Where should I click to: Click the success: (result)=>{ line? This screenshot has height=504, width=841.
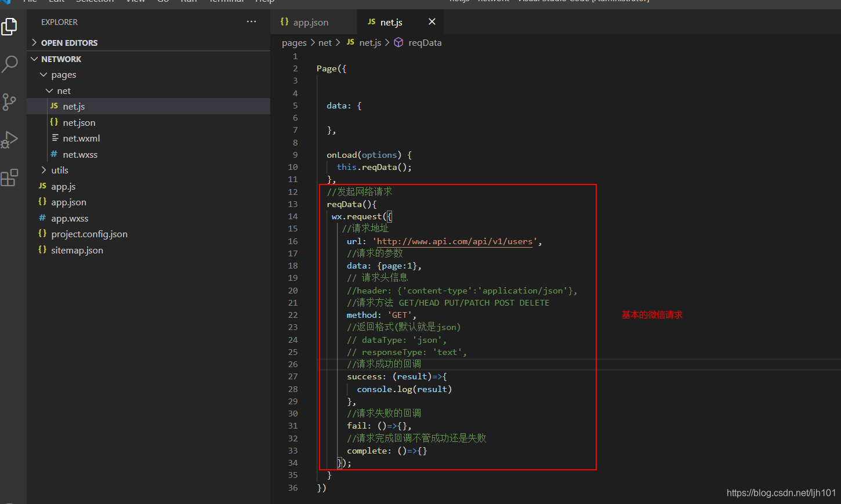[x=397, y=376]
